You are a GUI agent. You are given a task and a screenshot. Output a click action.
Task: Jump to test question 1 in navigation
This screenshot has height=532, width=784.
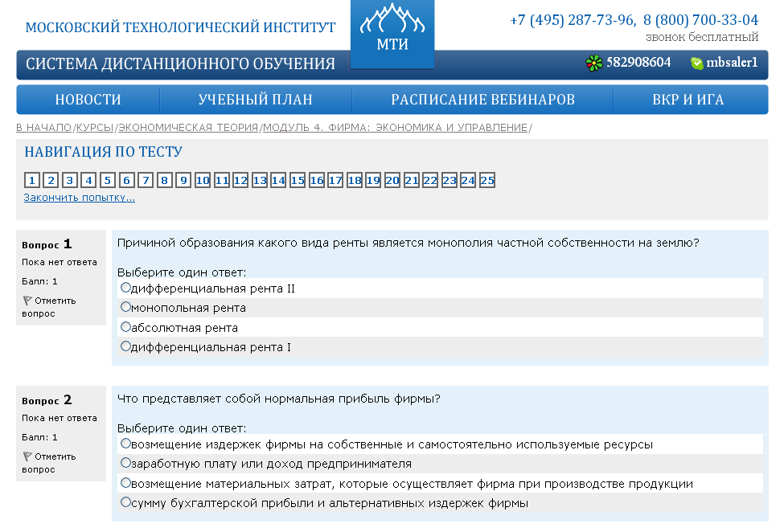[x=32, y=180]
